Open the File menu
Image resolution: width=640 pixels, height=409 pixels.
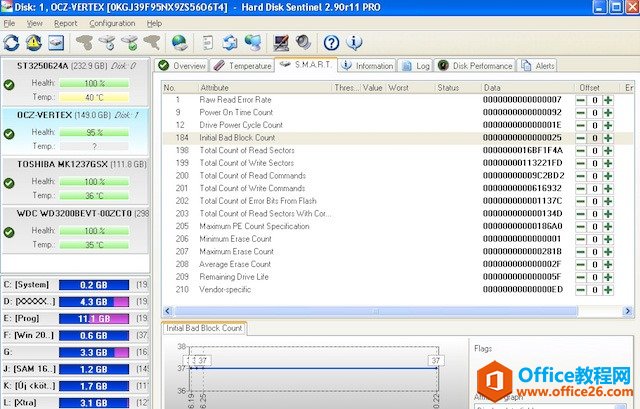[x=9, y=23]
